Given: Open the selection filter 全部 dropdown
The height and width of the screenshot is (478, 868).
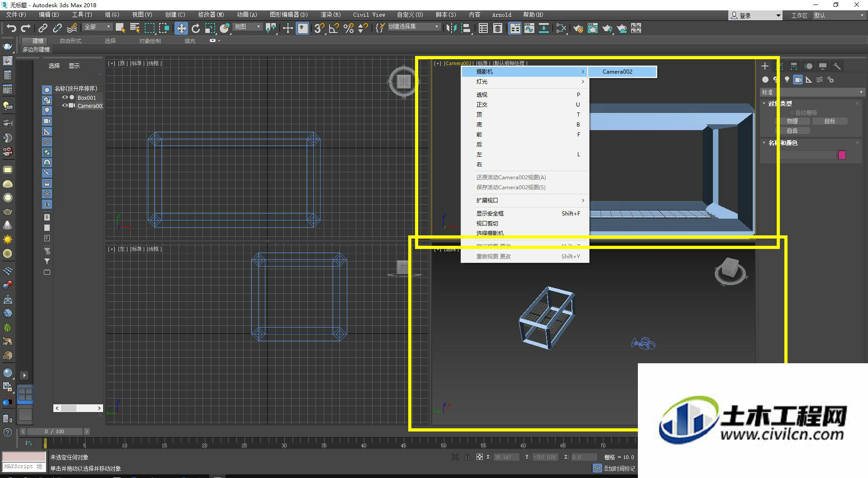Looking at the screenshot, I should pos(97,27).
